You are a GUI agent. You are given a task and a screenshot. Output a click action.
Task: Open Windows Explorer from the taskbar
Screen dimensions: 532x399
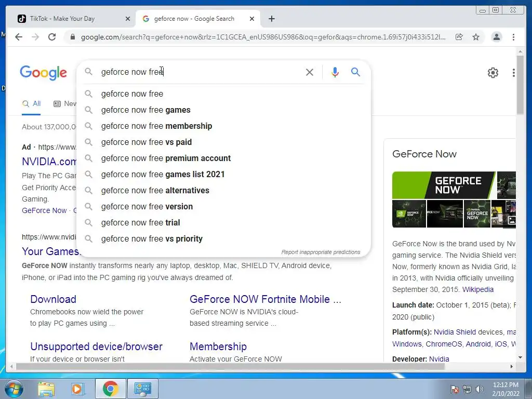pos(46,389)
